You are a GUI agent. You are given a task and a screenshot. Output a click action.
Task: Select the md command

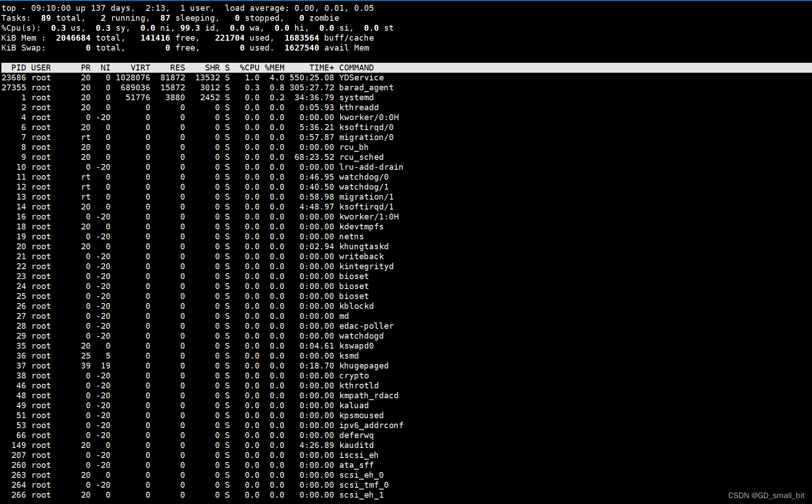tap(344, 316)
